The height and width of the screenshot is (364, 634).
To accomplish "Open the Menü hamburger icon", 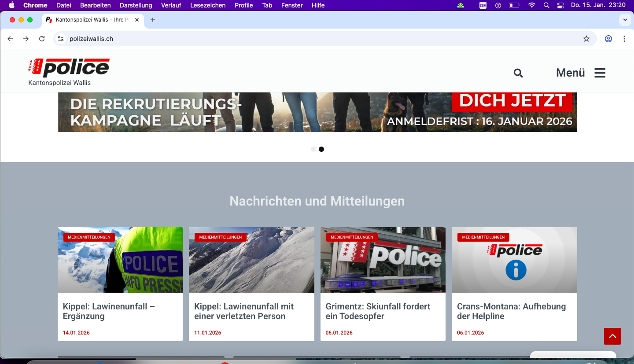I will 600,73.
